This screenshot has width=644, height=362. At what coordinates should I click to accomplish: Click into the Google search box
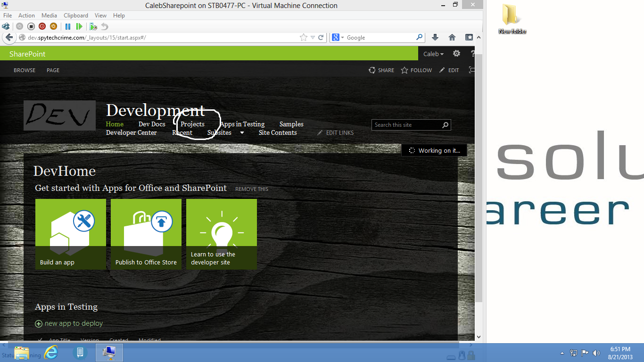tap(380, 38)
